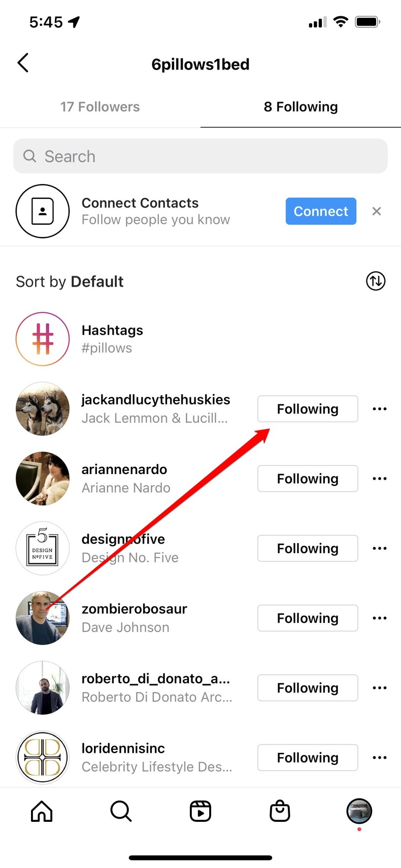The height and width of the screenshot is (868, 401).
Task: Tap the back arrow to leave this page
Action: point(22,62)
